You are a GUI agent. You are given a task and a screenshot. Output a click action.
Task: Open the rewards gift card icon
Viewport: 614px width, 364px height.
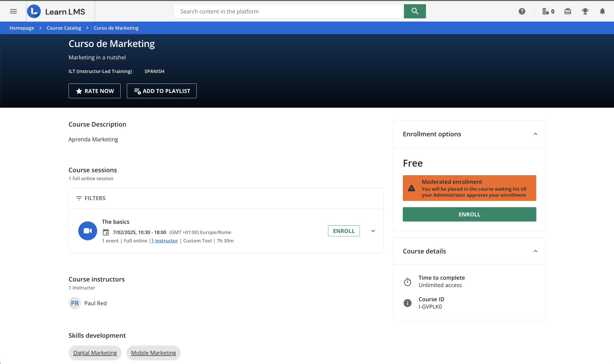tap(568, 11)
